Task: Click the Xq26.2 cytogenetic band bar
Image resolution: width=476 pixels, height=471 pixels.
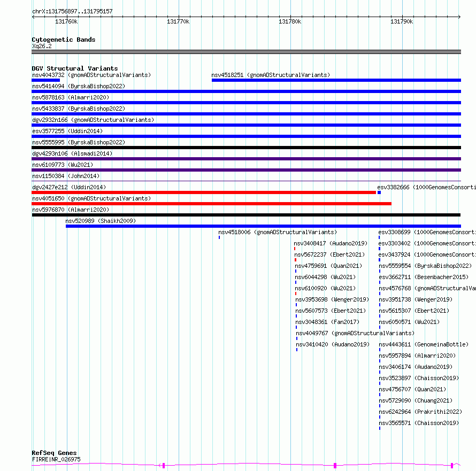Action: coord(246,52)
